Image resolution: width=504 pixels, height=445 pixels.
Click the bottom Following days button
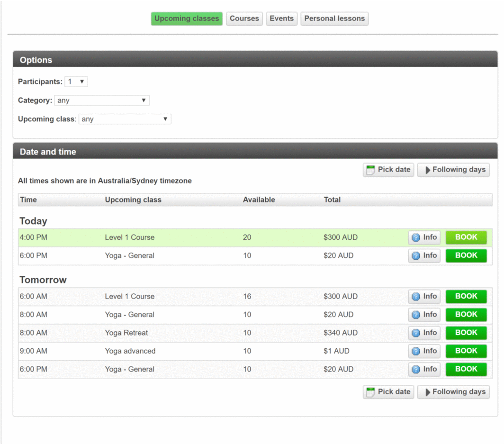[453, 392]
